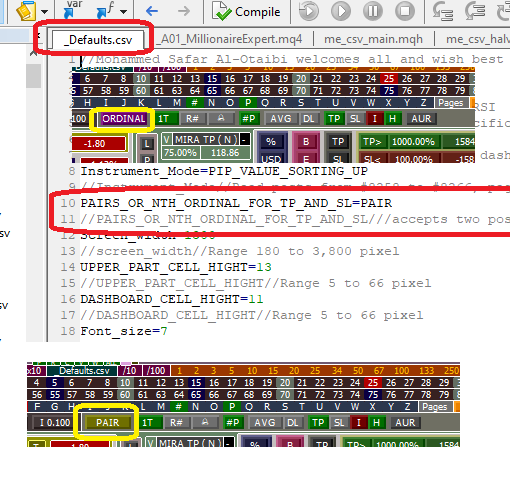Switch to the _Defaults.csv editor tab
The width and height of the screenshot is (510, 480).
point(99,40)
